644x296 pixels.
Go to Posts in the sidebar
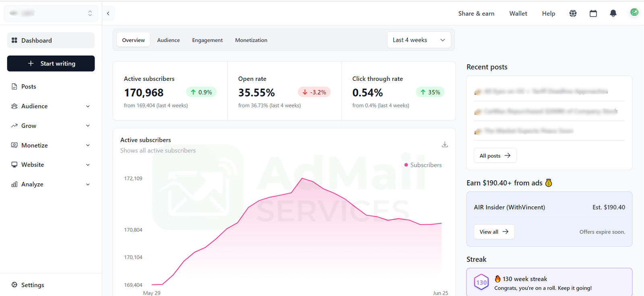coord(29,86)
